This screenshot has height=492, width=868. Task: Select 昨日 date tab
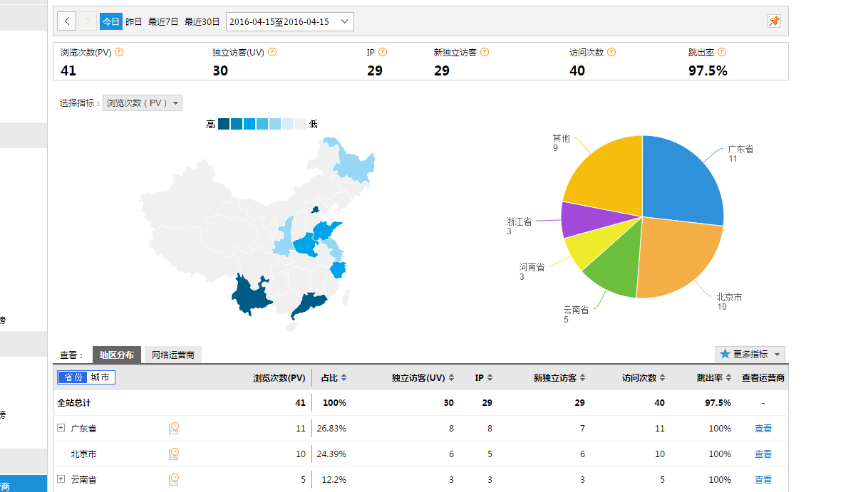(x=134, y=21)
